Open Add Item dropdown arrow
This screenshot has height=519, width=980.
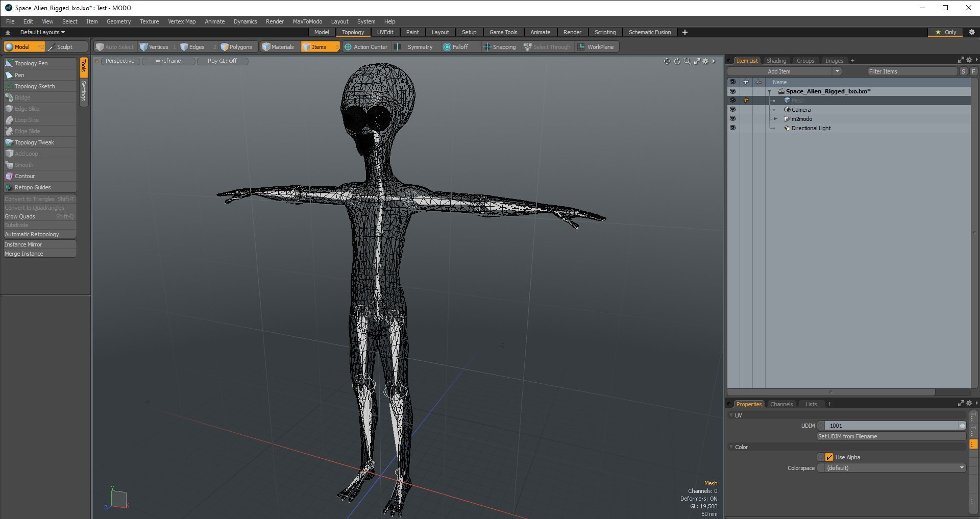837,71
